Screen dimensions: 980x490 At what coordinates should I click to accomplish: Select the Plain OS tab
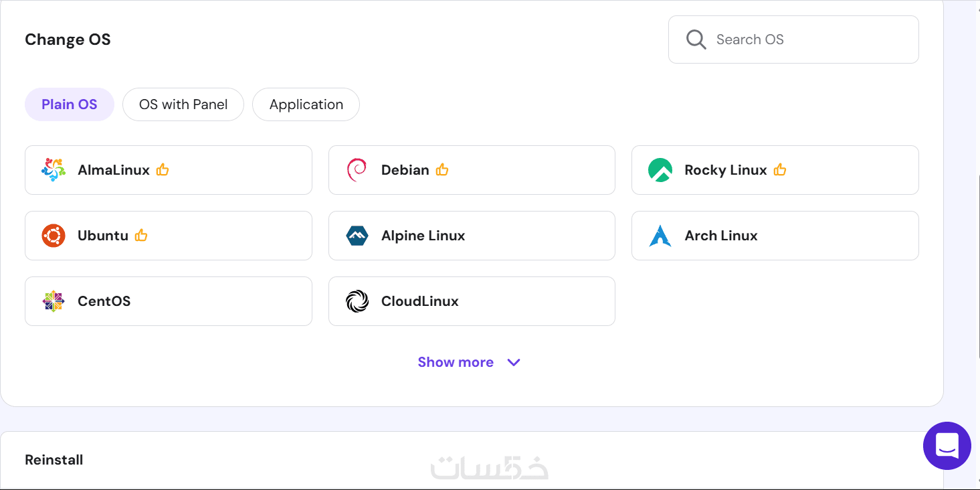(x=70, y=104)
